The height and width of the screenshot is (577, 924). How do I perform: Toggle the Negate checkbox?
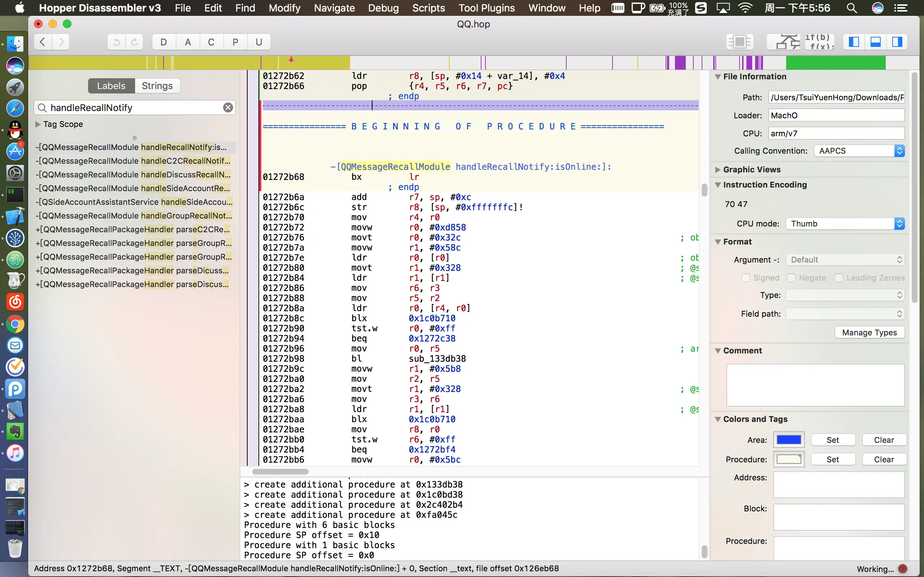pyautogui.click(x=791, y=278)
